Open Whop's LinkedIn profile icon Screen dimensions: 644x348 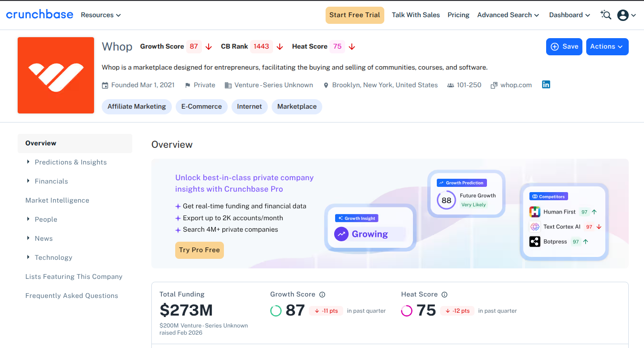click(x=546, y=84)
